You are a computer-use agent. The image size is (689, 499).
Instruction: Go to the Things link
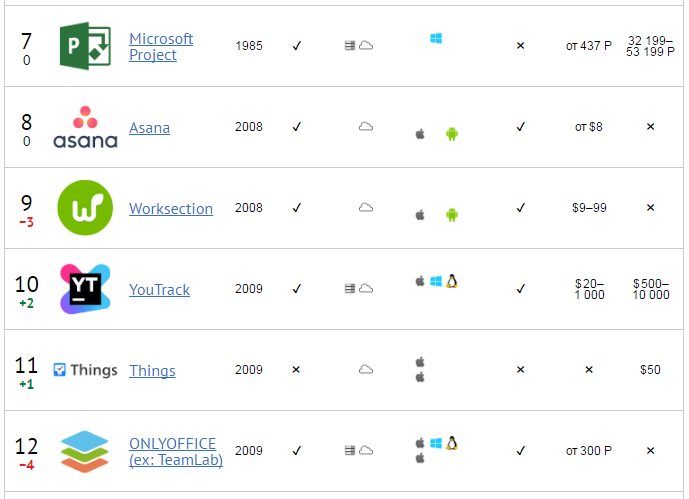(x=152, y=371)
